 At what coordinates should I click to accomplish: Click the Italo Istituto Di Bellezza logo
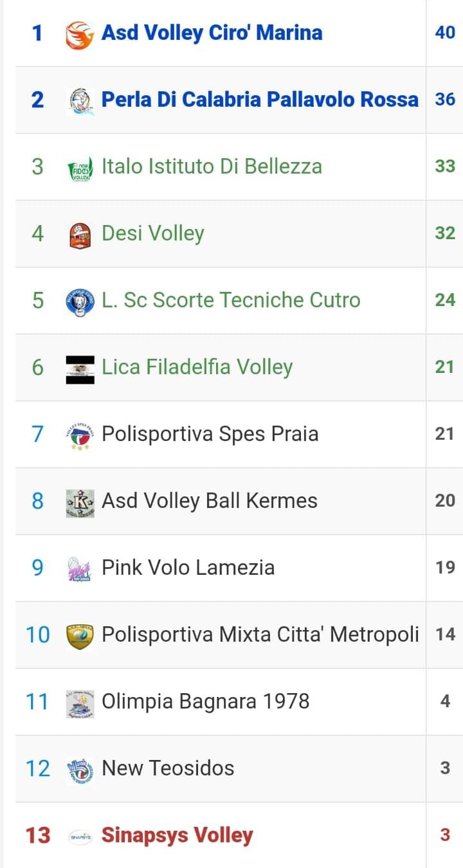coord(80,167)
